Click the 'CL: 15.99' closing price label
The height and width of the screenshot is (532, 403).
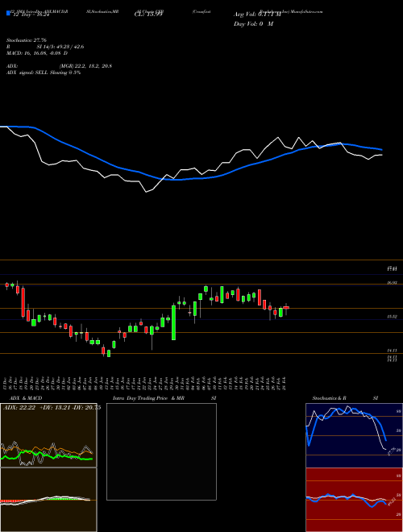148,15
